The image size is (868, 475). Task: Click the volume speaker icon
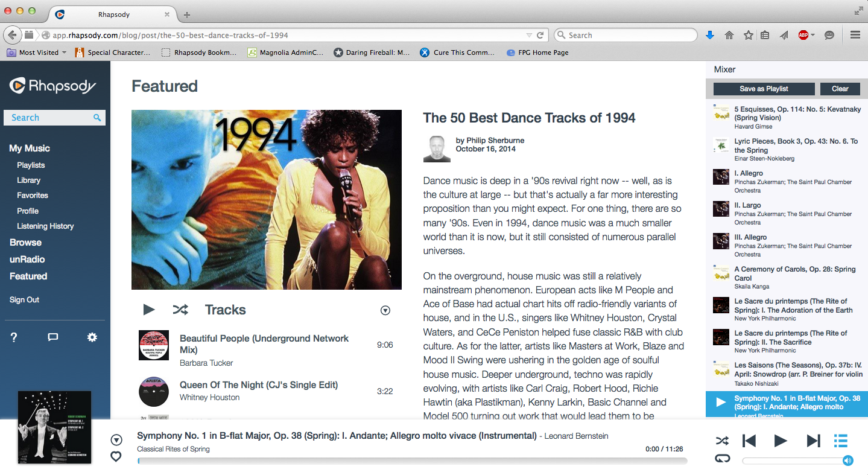tap(848, 461)
